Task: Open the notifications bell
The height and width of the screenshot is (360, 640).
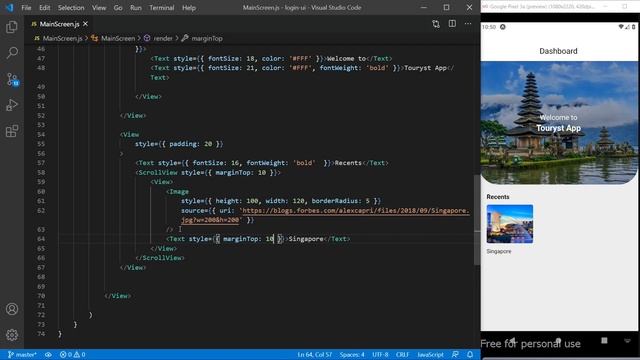Action: pos(470,355)
